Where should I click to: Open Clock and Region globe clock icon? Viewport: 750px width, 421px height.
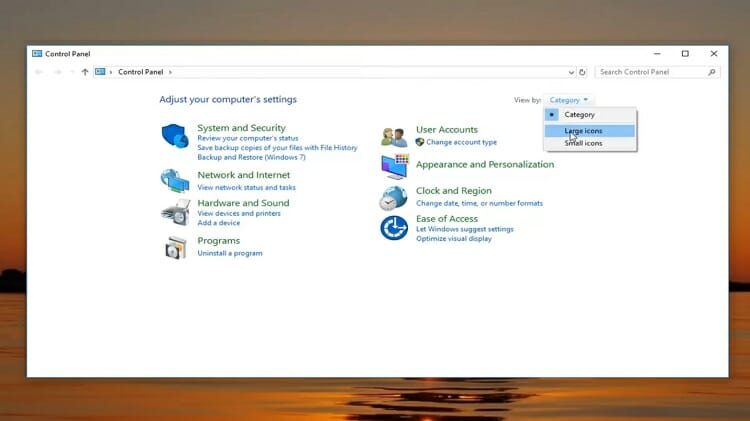pyautogui.click(x=393, y=198)
